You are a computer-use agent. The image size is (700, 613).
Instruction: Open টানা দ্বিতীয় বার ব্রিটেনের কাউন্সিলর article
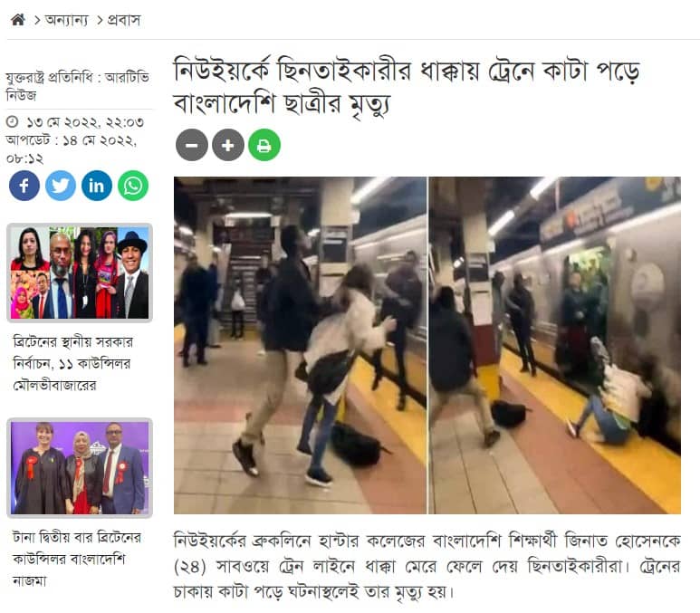pos(77,559)
